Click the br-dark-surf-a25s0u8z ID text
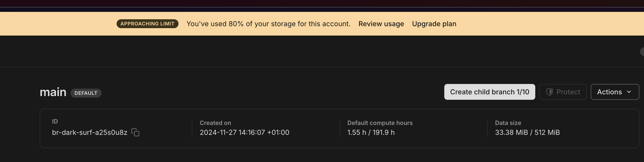This screenshot has width=644, height=162. 89,132
